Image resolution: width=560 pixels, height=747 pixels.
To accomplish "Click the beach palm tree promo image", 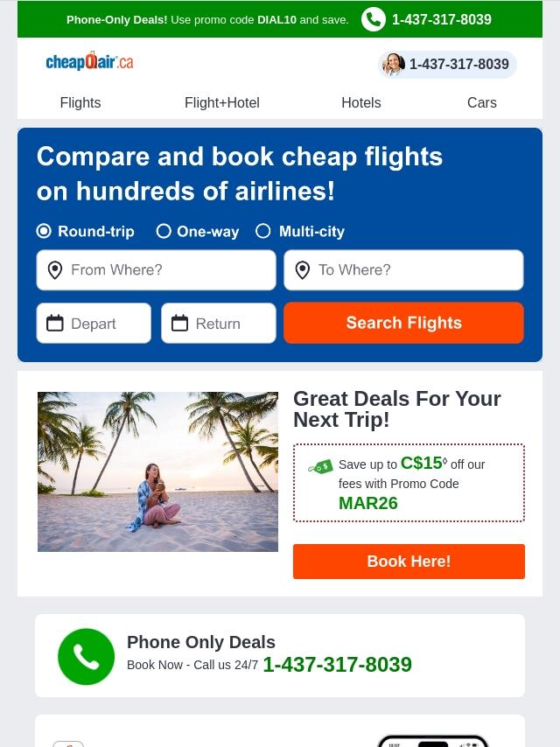I will 157,471.
